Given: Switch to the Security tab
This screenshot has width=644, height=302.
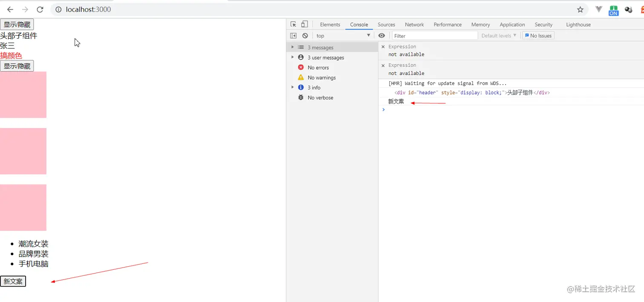Looking at the screenshot, I should 543,25.
